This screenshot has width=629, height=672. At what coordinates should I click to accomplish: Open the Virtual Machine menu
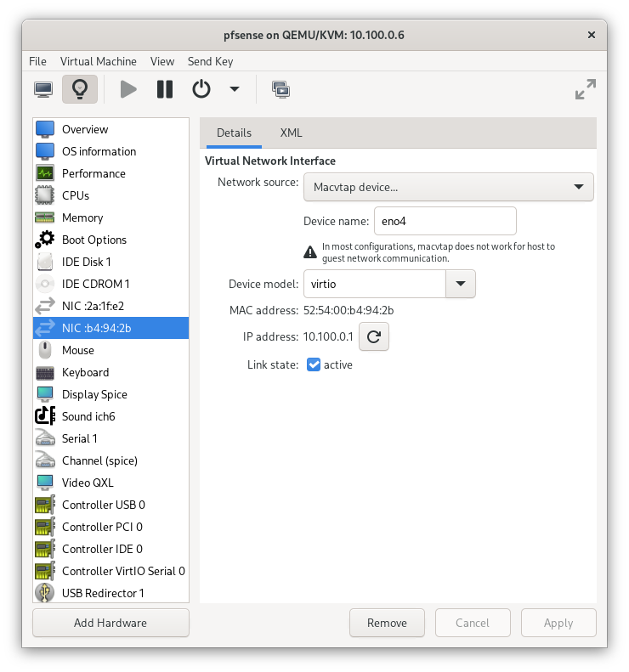99,61
